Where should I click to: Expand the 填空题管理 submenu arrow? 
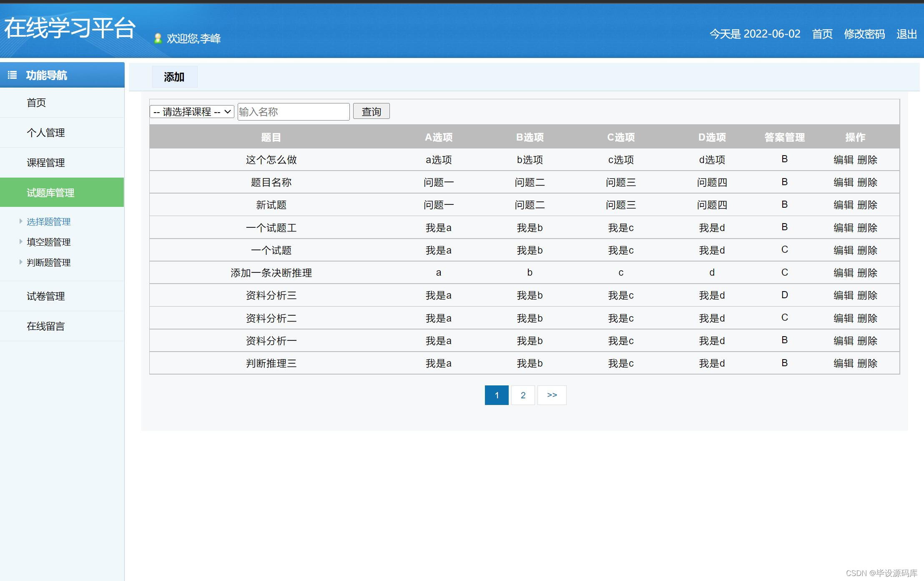pos(21,241)
